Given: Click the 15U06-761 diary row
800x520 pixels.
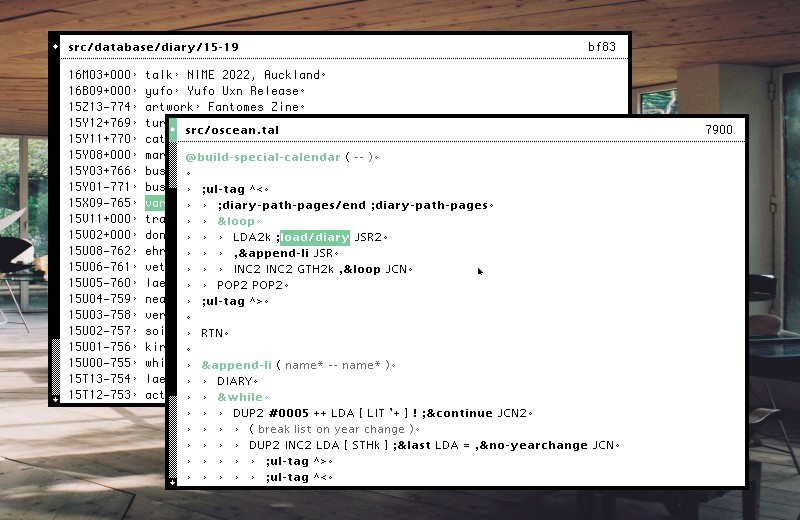Looking at the screenshot, I should [x=116, y=267].
